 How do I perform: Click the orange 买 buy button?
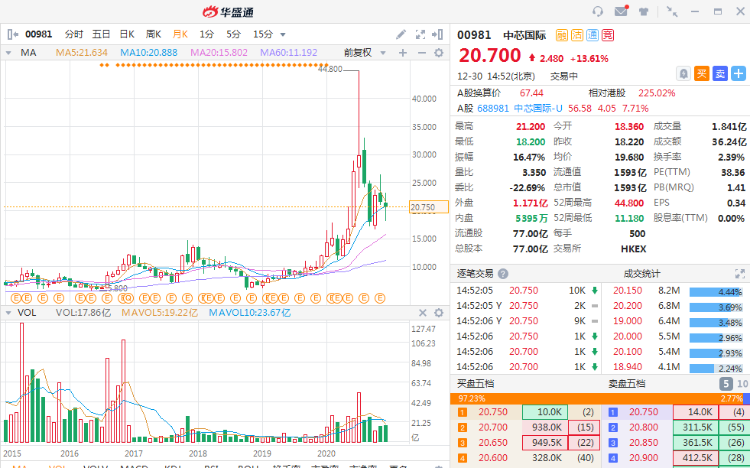pyautogui.click(x=702, y=74)
